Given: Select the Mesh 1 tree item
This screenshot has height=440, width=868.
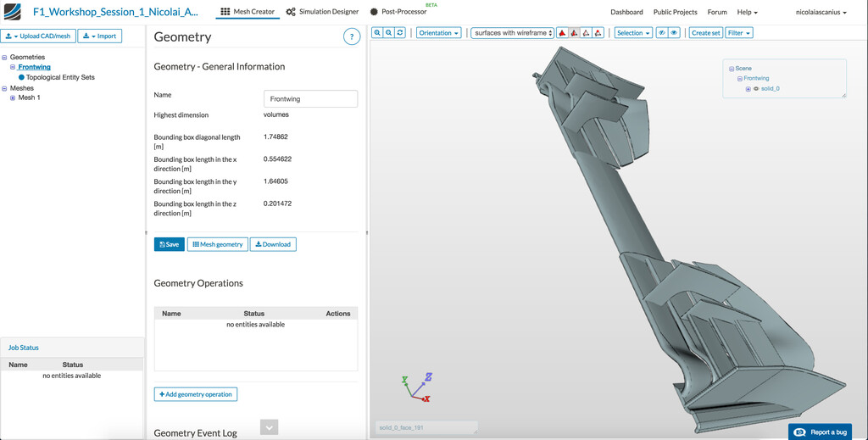Looking at the screenshot, I should [x=30, y=98].
